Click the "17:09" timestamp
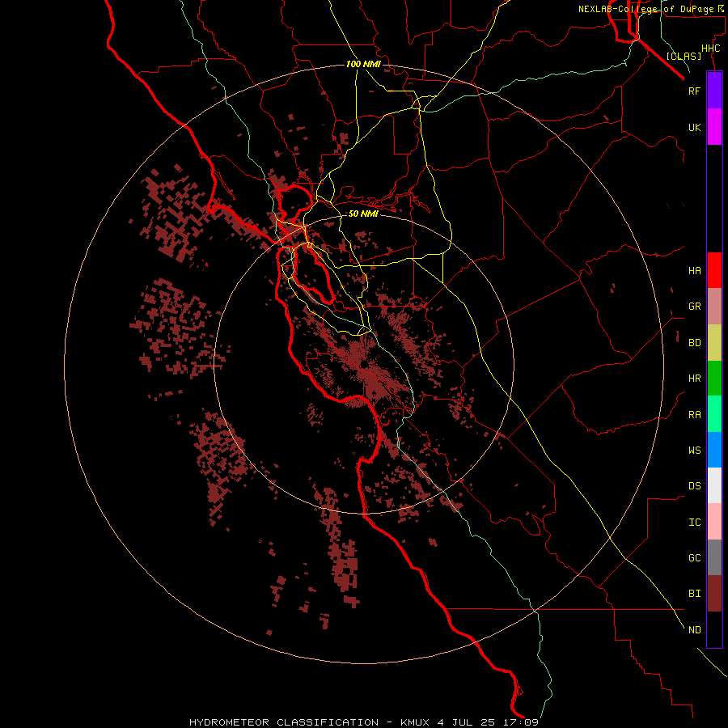Viewport: 728px width, 728px height. pyautogui.click(x=521, y=722)
